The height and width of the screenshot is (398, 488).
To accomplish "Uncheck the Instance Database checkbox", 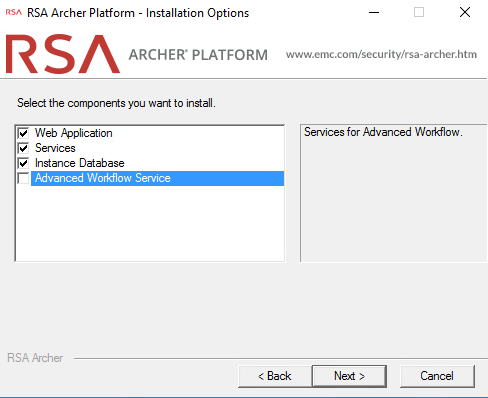I will pyautogui.click(x=23, y=163).
